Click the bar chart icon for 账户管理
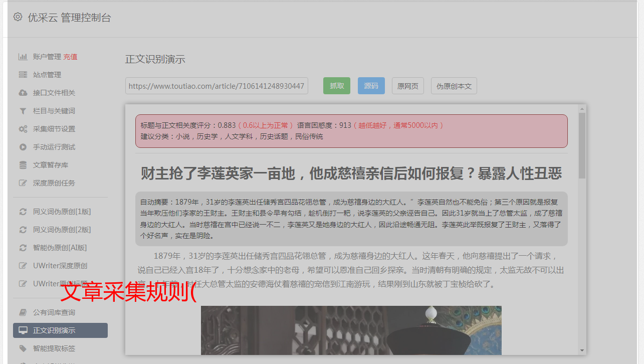 (x=23, y=57)
